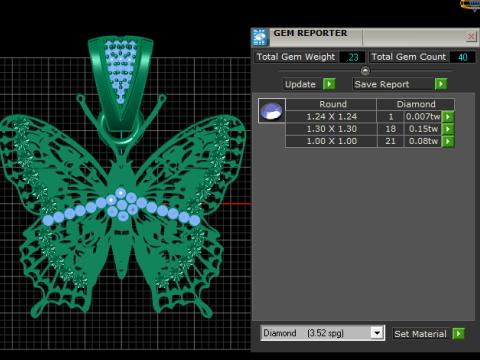Click the Diamond column header

point(416,104)
